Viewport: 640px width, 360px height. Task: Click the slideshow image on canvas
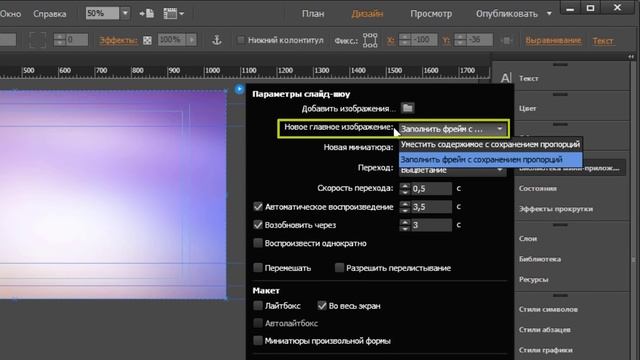pyautogui.click(x=113, y=194)
